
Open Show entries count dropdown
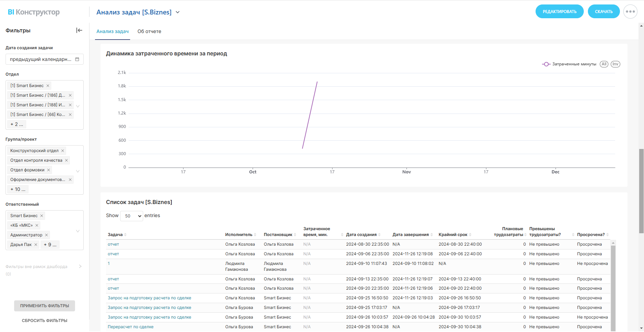point(131,216)
